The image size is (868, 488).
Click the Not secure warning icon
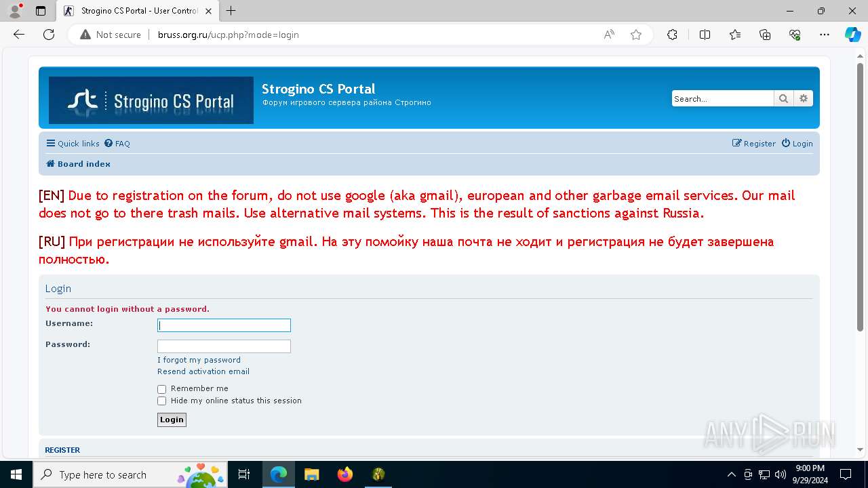tap(85, 35)
